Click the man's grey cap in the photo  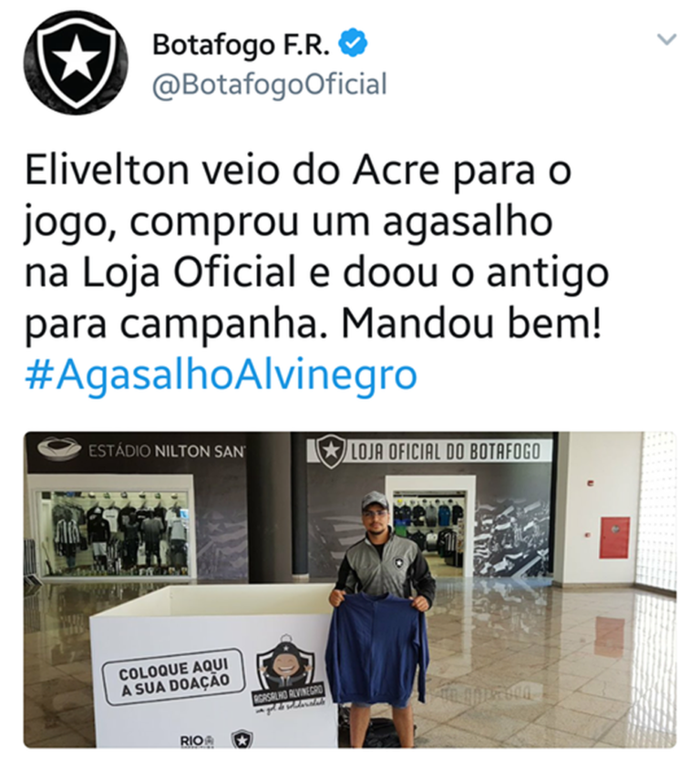coord(376,498)
